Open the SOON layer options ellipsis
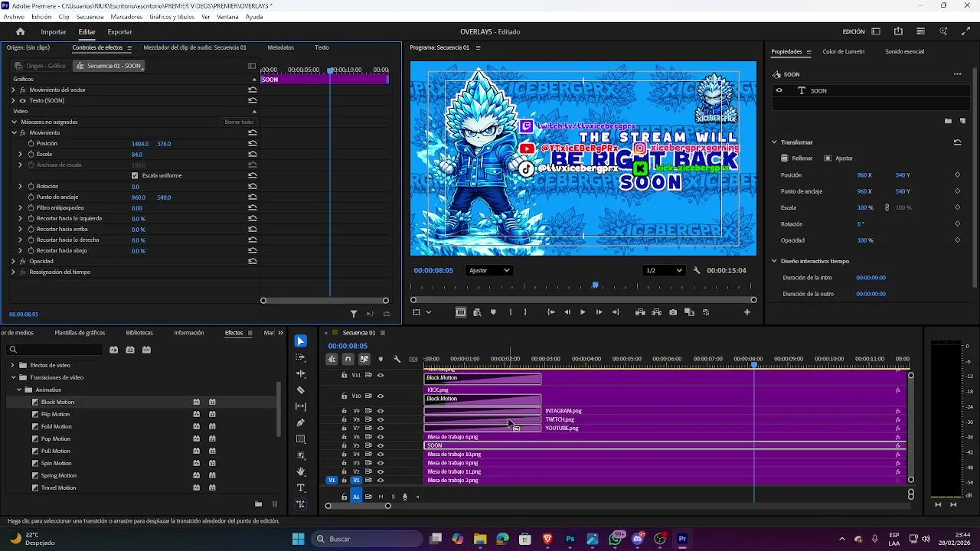Viewport: 980px width, 551px height. coord(957,74)
